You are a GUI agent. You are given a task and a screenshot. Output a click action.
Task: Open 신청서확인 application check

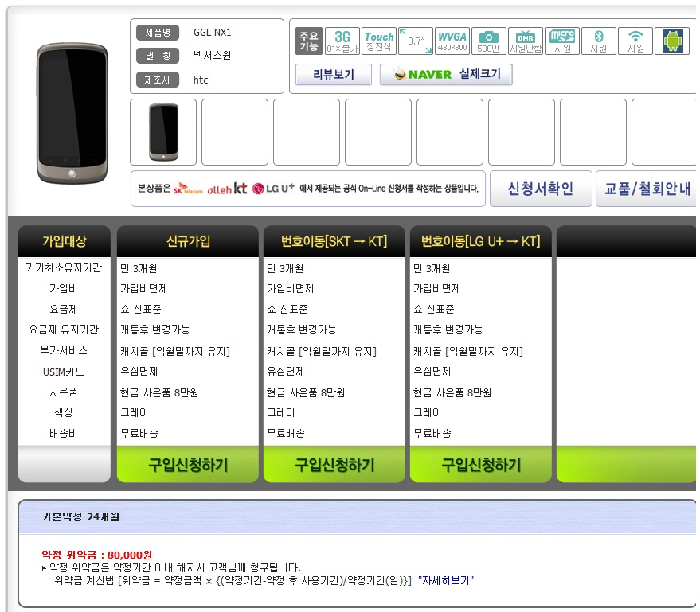pos(541,189)
